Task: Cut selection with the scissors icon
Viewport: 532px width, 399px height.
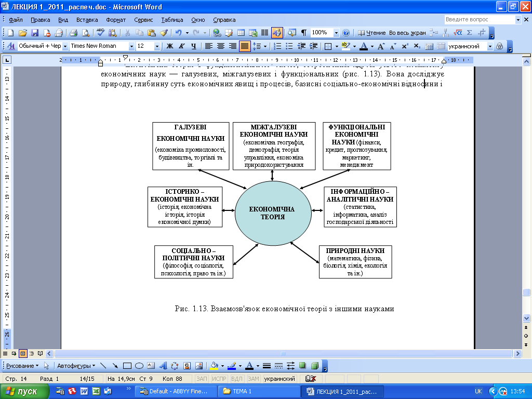Action: click(128, 33)
